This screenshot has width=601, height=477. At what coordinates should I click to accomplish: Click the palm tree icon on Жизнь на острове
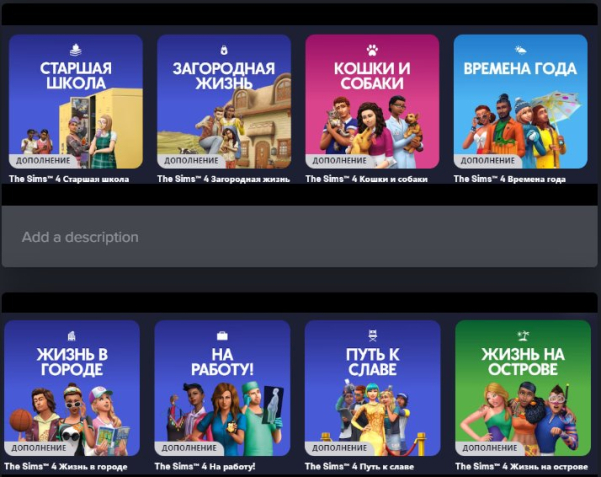tap(521, 336)
